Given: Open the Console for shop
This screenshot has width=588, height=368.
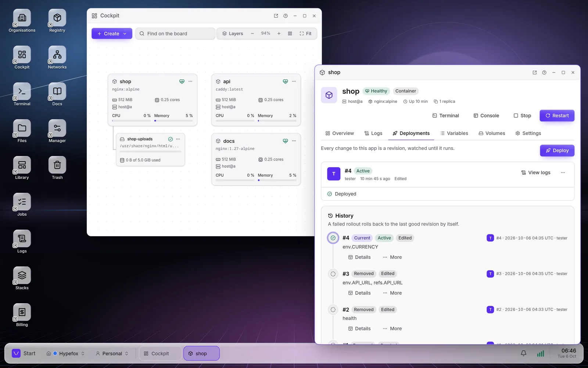Looking at the screenshot, I should tap(486, 116).
